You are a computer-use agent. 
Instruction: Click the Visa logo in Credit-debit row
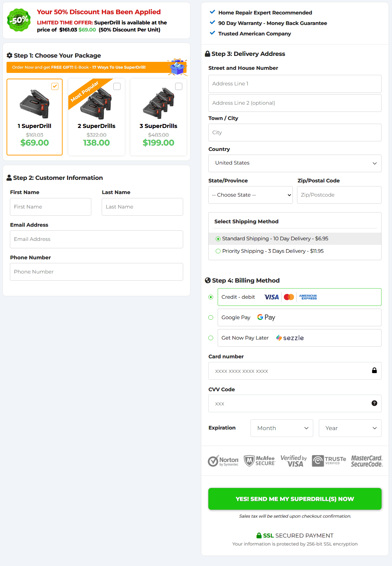click(x=272, y=297)
